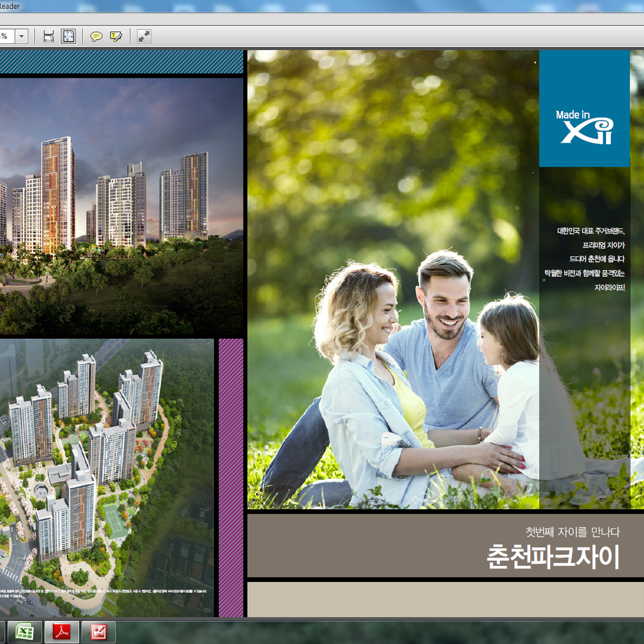Enable scrolling mode fit-to-width icon
The height and width of the screenshot is (644, 644).
pyautogui.click(x=48, y=36)
